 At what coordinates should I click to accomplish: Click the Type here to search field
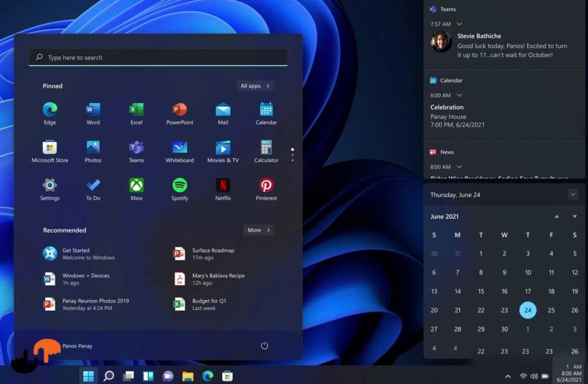[158, 57]
